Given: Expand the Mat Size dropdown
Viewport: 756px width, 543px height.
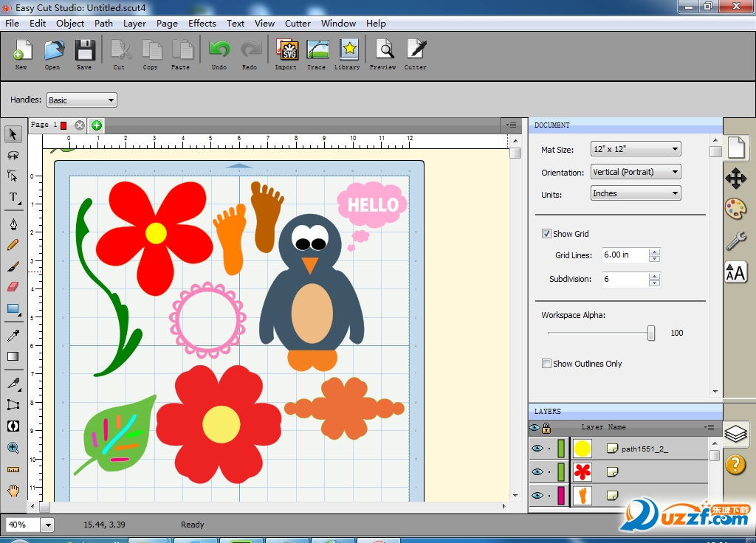Looking at the screenshot, I should 636,149.
